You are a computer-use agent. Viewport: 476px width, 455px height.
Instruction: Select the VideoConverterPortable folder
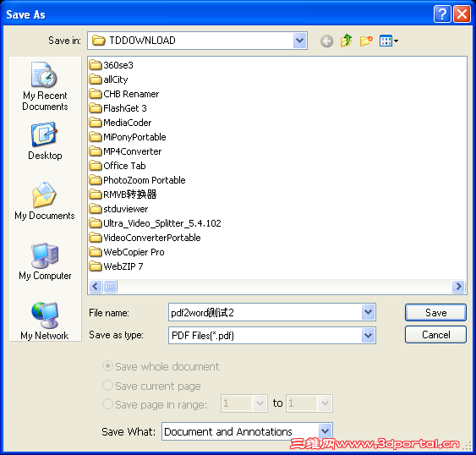tap(145, 238)
